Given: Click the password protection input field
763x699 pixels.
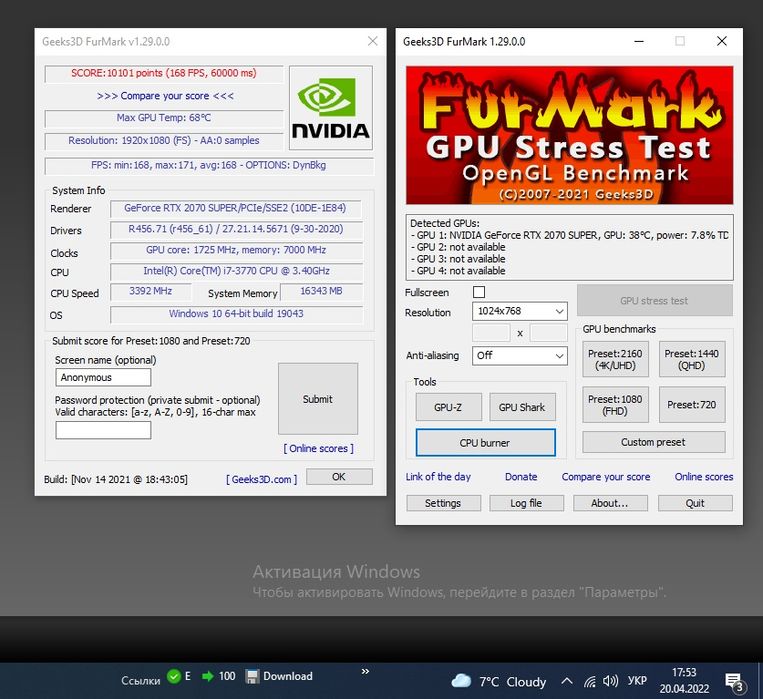Looking at the screenshot, I should click(x=103, y=430).
